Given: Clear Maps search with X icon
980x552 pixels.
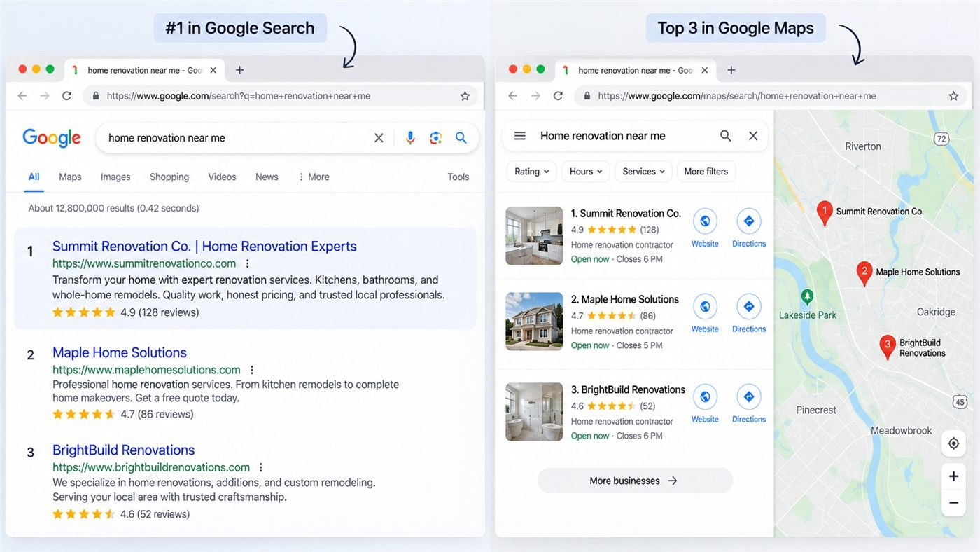Looking at the screenshot, I should coord(753,136).
